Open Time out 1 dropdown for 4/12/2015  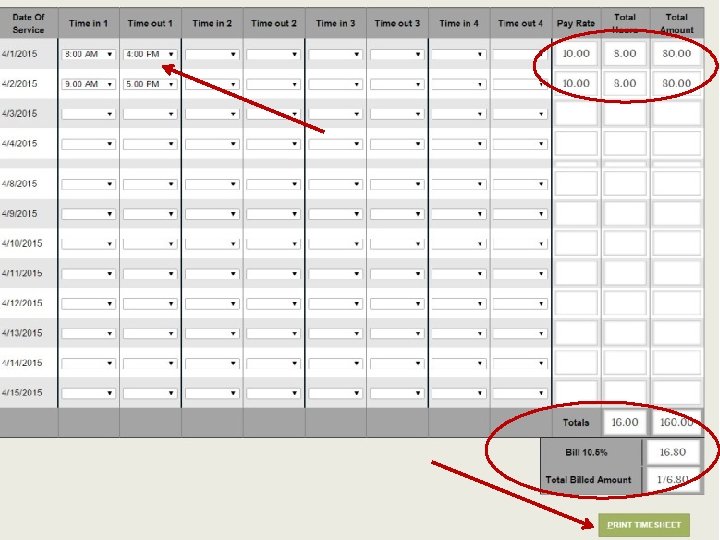point(150,304)
